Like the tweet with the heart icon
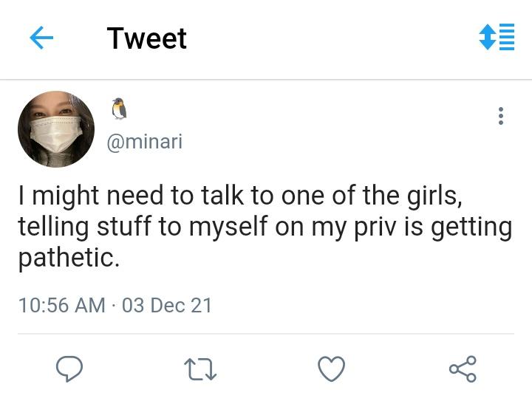The height and width of the screenshot is (401, 532). pyautogui.click(x=331, y=369)
